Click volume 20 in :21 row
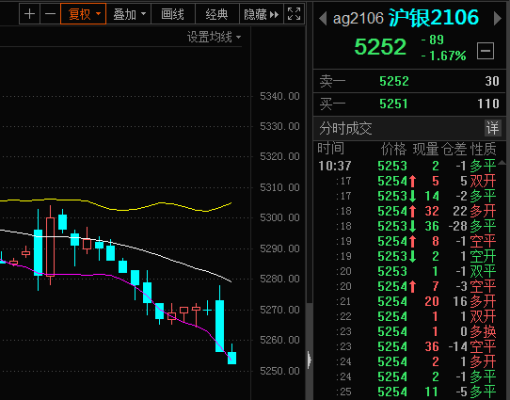The height and width of the screenshot is (400, 510). 432,302
